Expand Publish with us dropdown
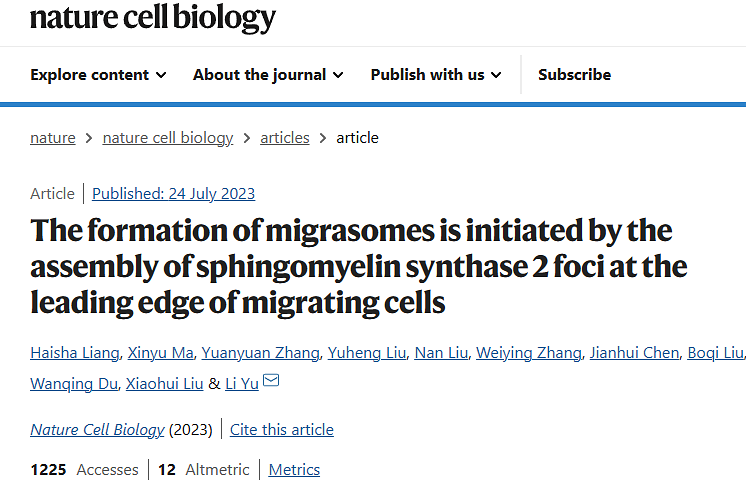 (x=436, y=75)
